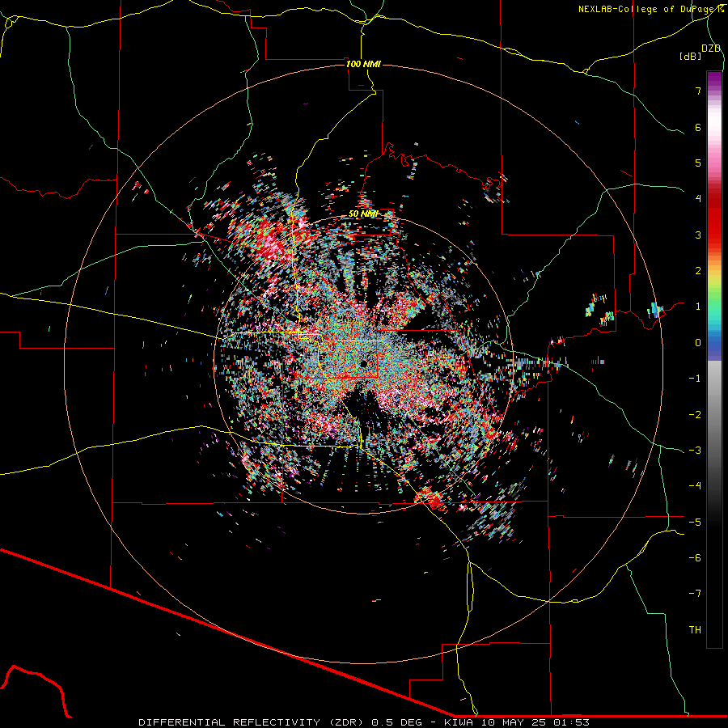
Task: Click the 3 value on color scale
Action: pos(698,235)
